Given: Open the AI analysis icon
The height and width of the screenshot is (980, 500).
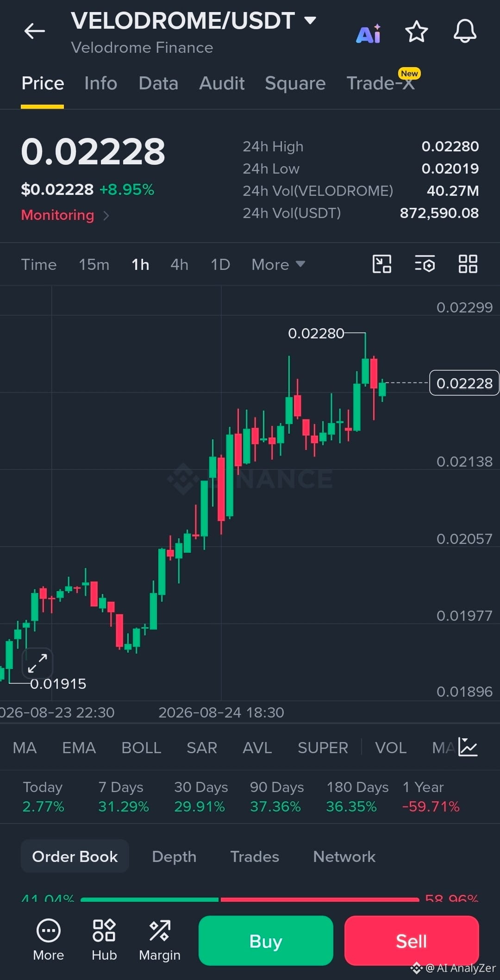Looking at the screenshot, I should click(x=369, y=33).
